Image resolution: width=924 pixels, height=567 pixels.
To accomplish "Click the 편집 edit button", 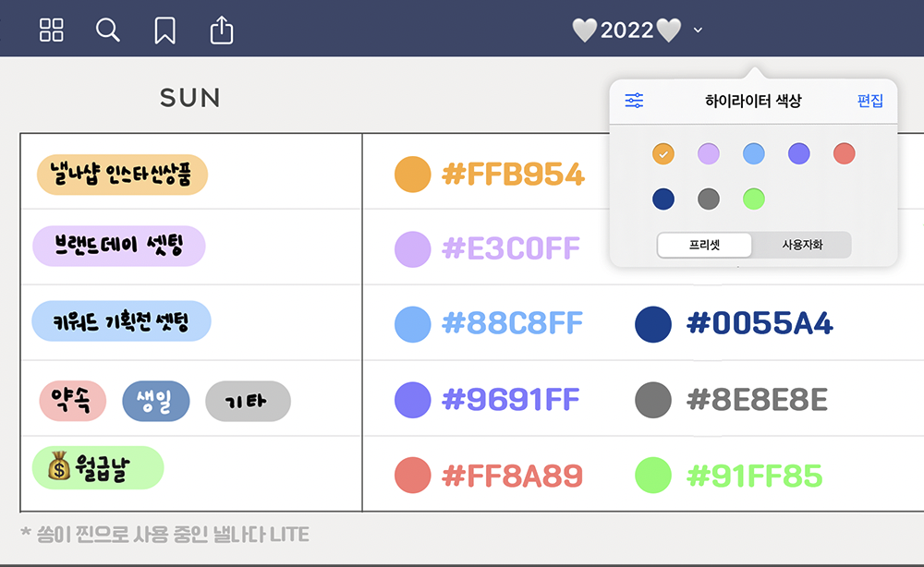I will tap(870, 101).
